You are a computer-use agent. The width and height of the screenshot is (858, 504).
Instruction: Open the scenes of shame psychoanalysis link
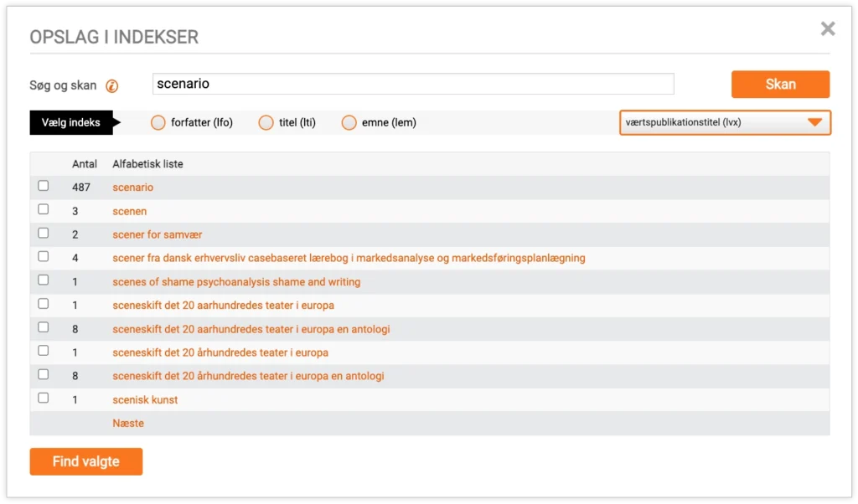point(236,282)
